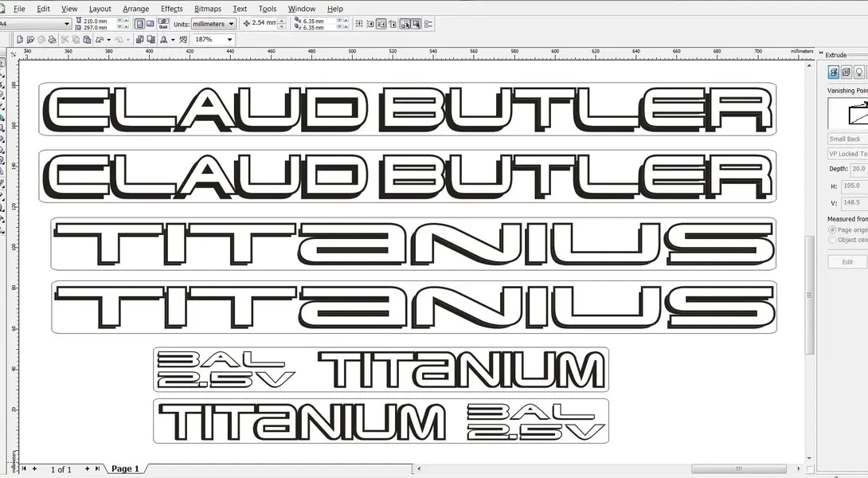
Task: Click the scroll up arrow
Action: click(x=809, y=65)
